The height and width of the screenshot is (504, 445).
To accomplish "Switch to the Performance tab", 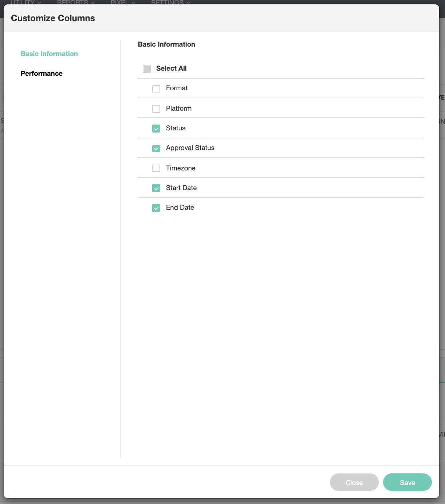I will coord(42,74).
